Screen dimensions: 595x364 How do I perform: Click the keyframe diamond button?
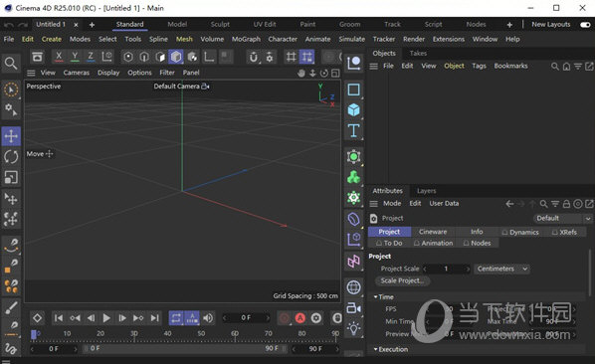pos(37,317)
